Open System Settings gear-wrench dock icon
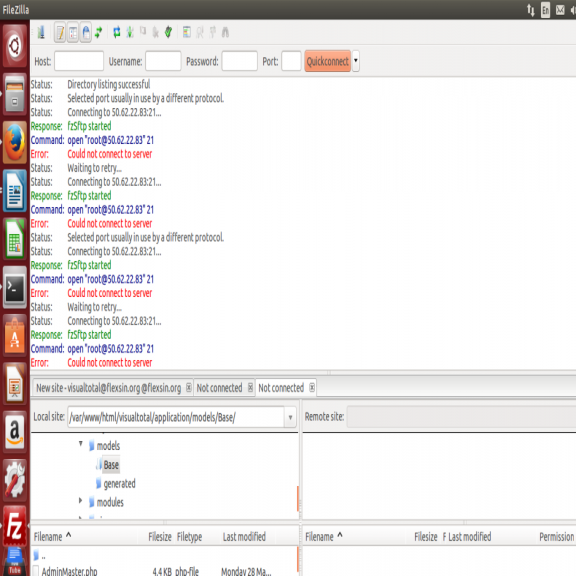The image size is (576, 576). pyautogui.click(x=15, y=480)
